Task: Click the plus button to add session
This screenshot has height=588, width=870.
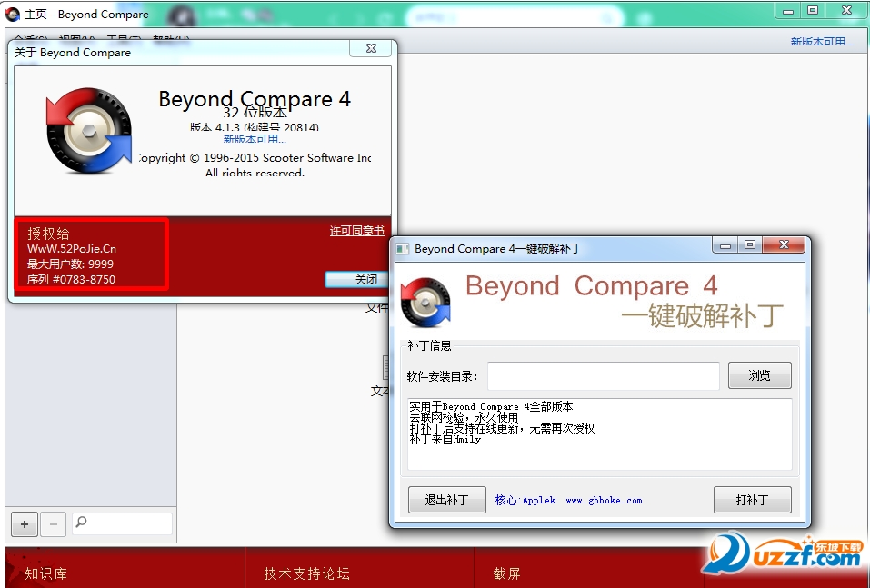Action: [25, 524]
